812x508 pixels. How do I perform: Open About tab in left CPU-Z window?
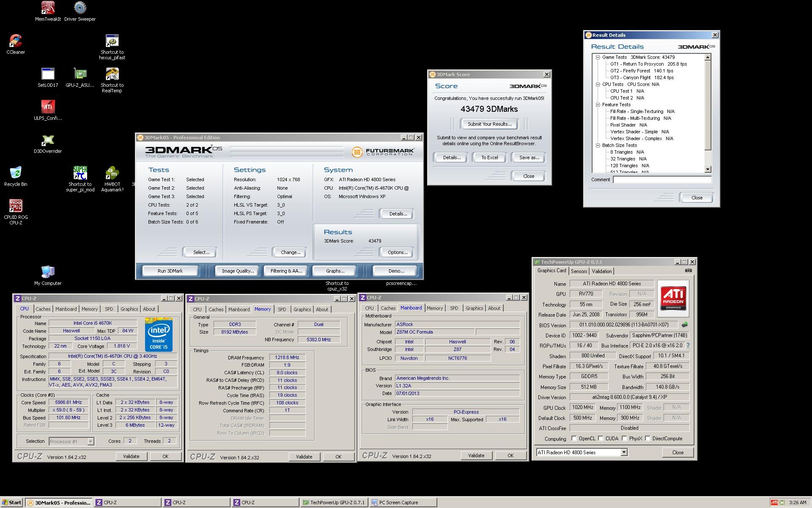pyautogui.click(x=149, y=309)
